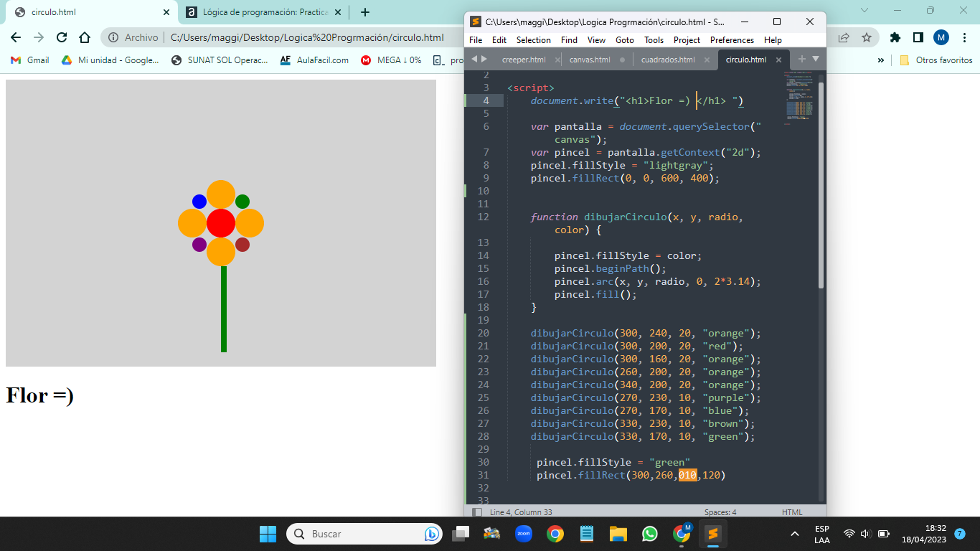Share this page from Chrome toolbar
This screenshot has height=551, width=980.
coord(844,37)
